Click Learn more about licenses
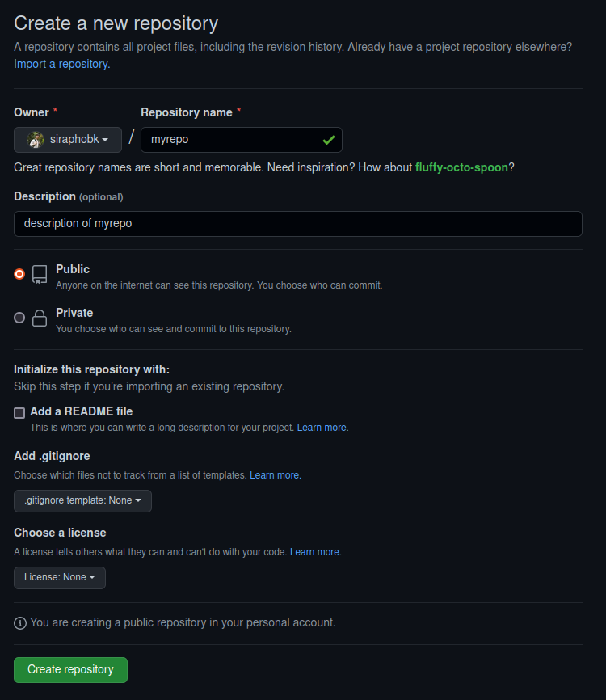 point(314,551)
